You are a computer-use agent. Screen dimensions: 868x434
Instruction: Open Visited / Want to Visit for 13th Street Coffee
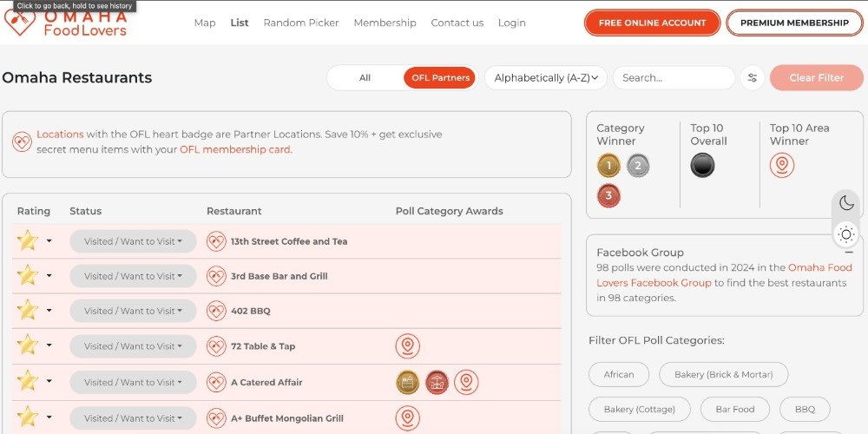[133, 241]
